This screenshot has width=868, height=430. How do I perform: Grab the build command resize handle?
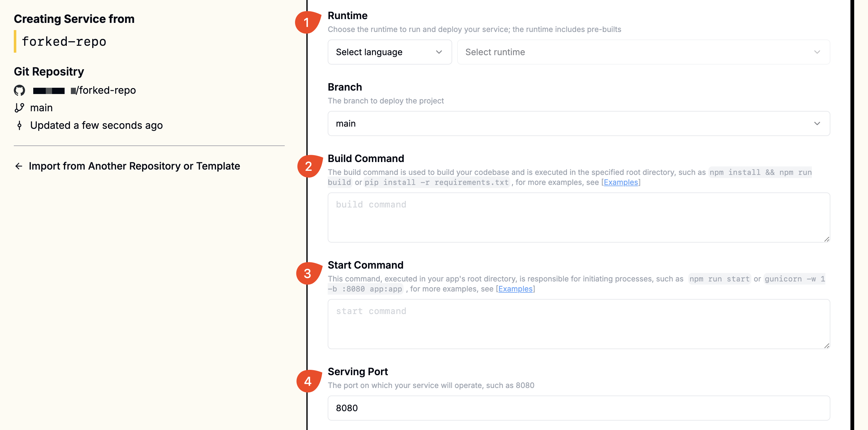(x=827, y=239)
